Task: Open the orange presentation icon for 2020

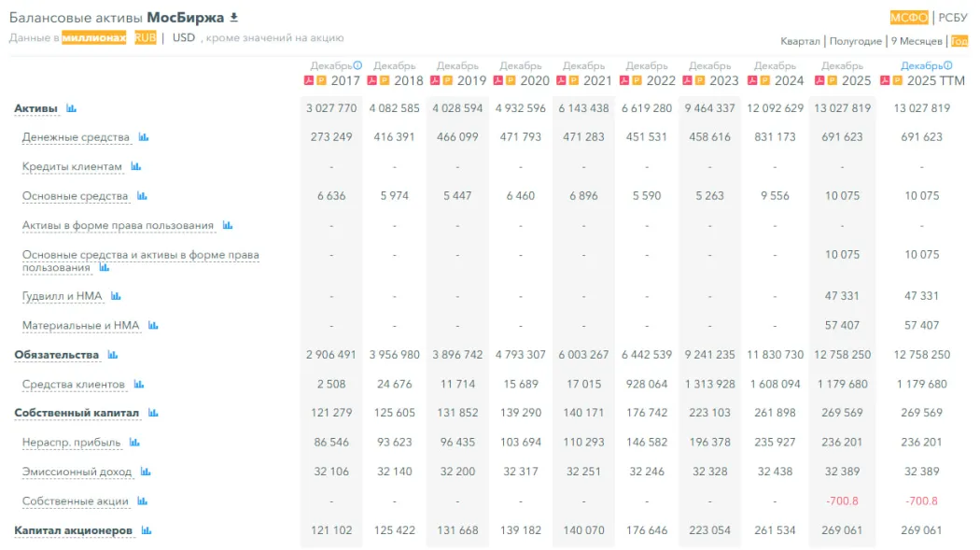Action: pos(511,80)
